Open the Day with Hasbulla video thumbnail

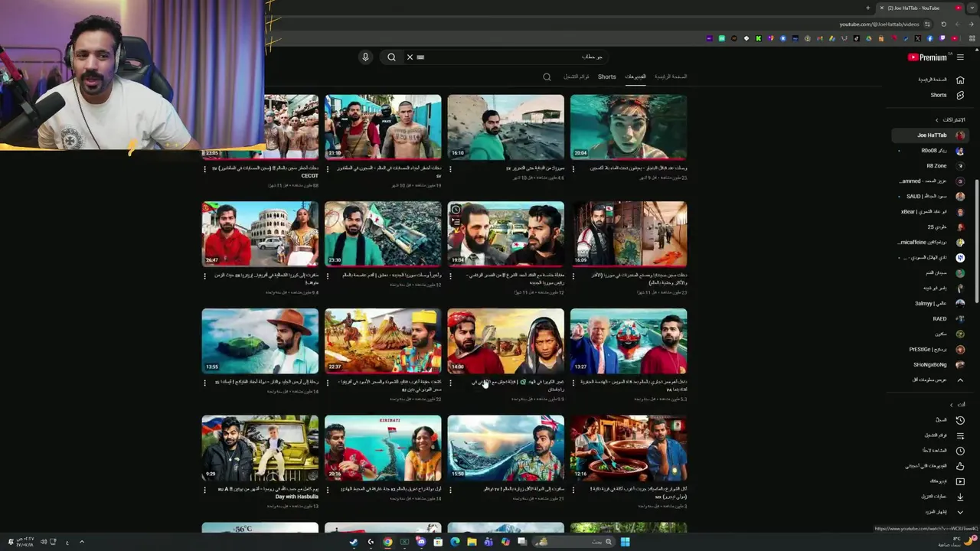(x=260, y=448)
